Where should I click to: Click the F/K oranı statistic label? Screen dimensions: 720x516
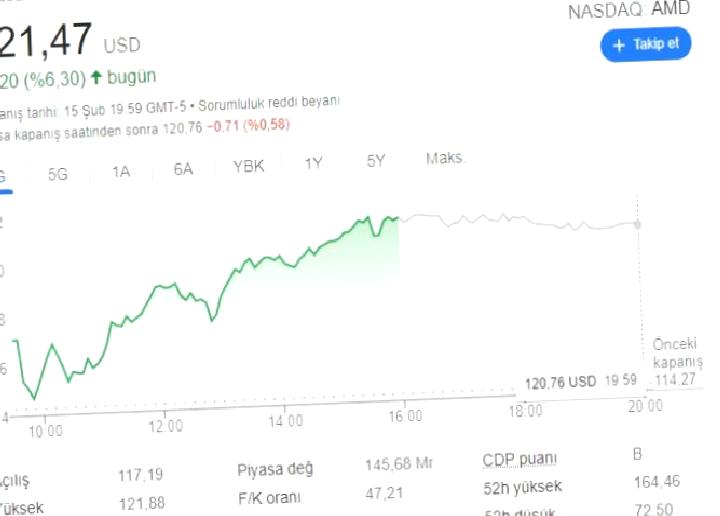point(270,497)
